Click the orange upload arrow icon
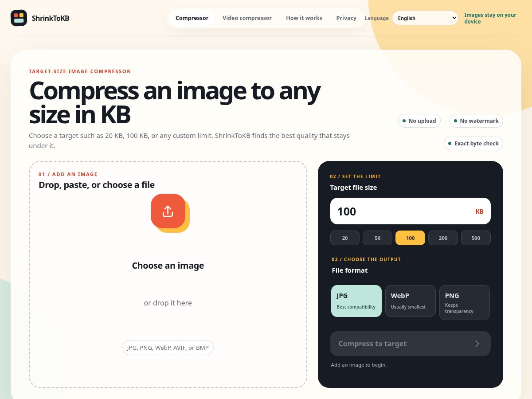 (168, 211)
